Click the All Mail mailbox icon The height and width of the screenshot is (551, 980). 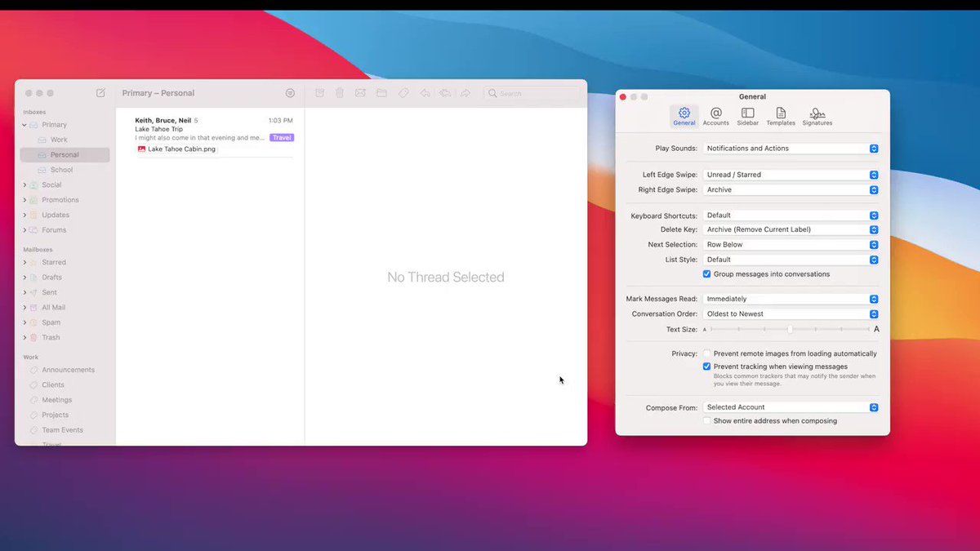34,308
